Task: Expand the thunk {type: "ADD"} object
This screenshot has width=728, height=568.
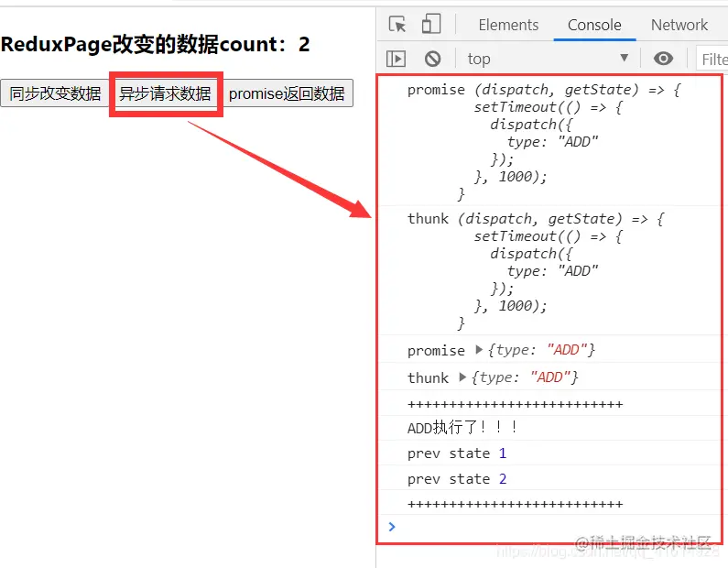Action: coord(462,377)
